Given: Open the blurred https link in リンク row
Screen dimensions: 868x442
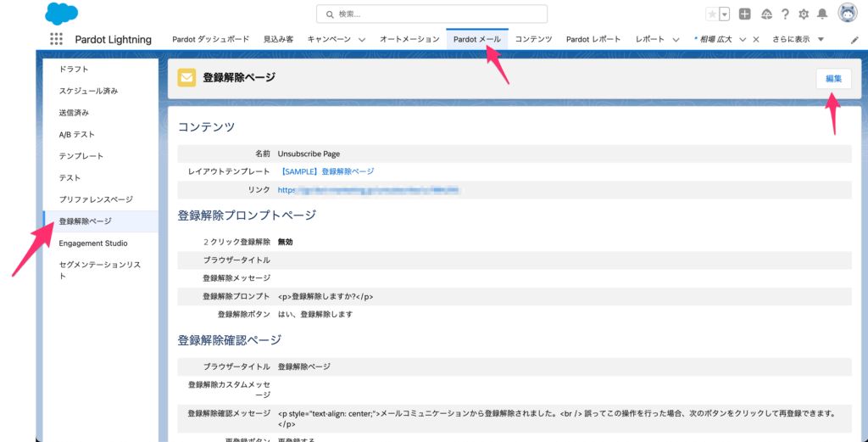Looking at the screenshot, I should point(369,190).
